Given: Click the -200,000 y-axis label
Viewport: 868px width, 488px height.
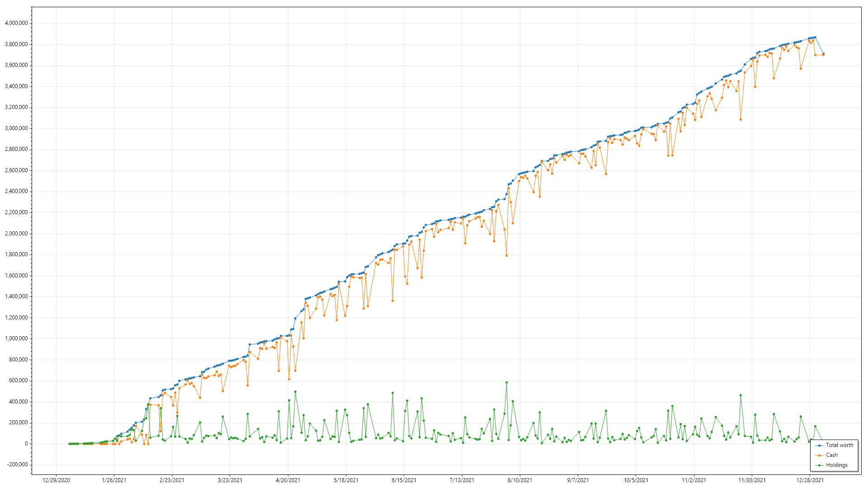Looking at the screenshot, I should pyautogui.click(x=16, y=465).
